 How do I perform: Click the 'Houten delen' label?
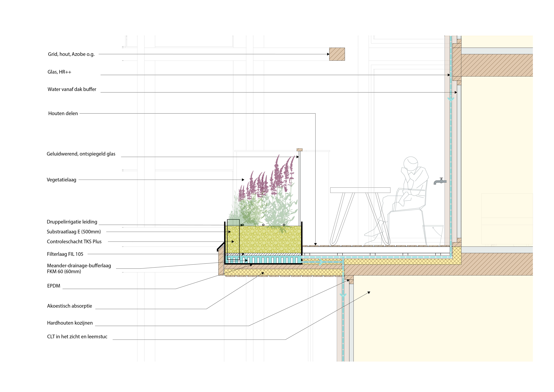pos(63,113)
